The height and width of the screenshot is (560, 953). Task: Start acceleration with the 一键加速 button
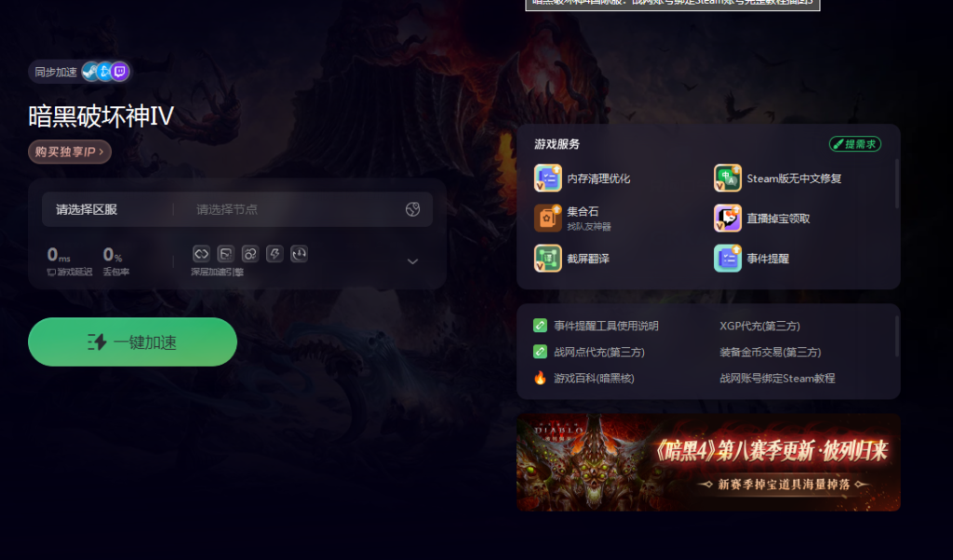pyautogui.click(x=132, y=342)
